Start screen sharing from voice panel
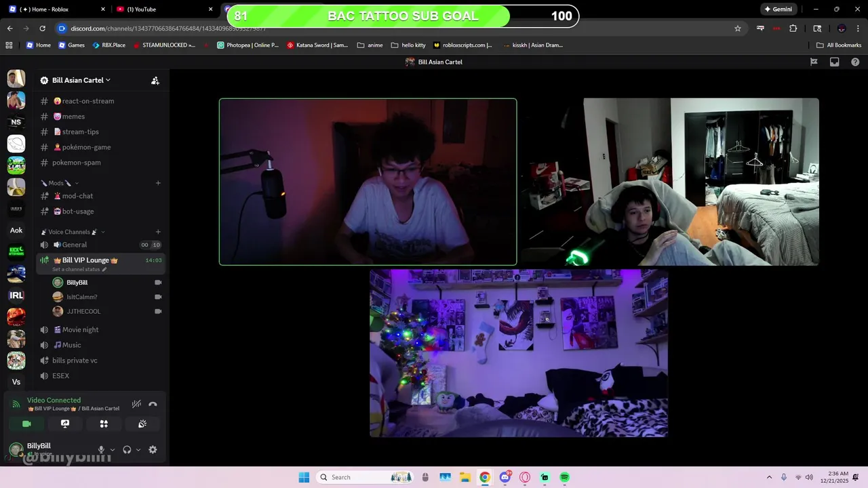868x488 pixels. [65, 424]
